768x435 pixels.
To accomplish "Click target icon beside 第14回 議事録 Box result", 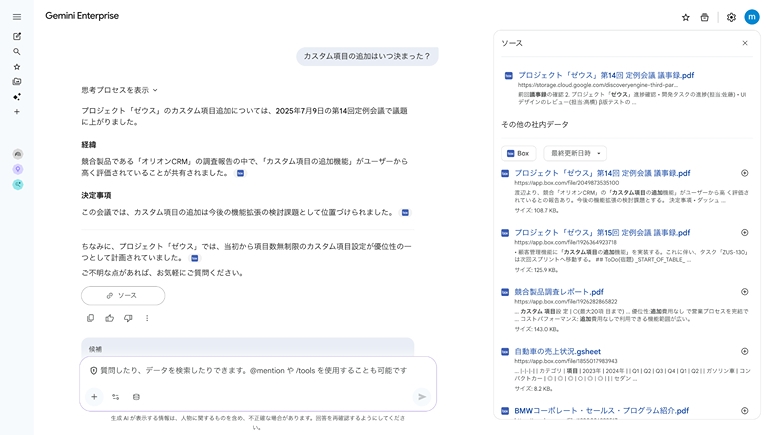I will [x=744, y=173].
